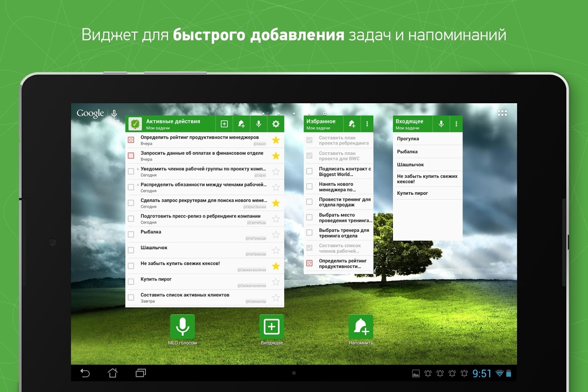Open the Входящее home screen shortcut
This screenshot has height=392, width=588.
(x=272, y=327)
